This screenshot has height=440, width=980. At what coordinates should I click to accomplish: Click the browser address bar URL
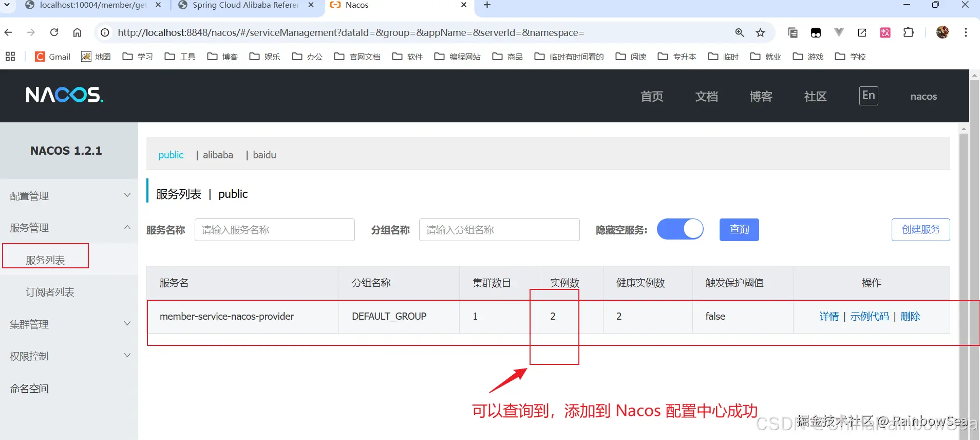pyautogui.click(x=351, y=32)
